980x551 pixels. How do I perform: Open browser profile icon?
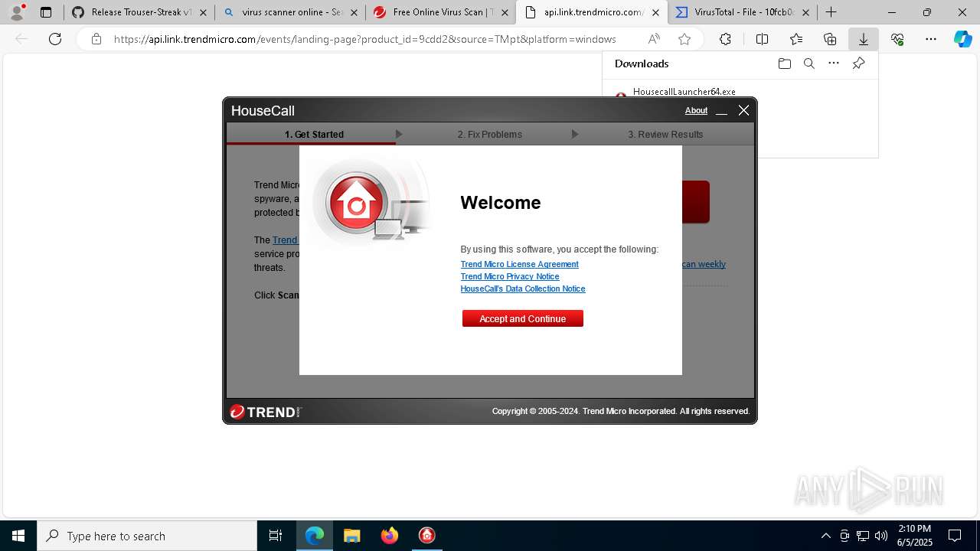click(17, 12)
